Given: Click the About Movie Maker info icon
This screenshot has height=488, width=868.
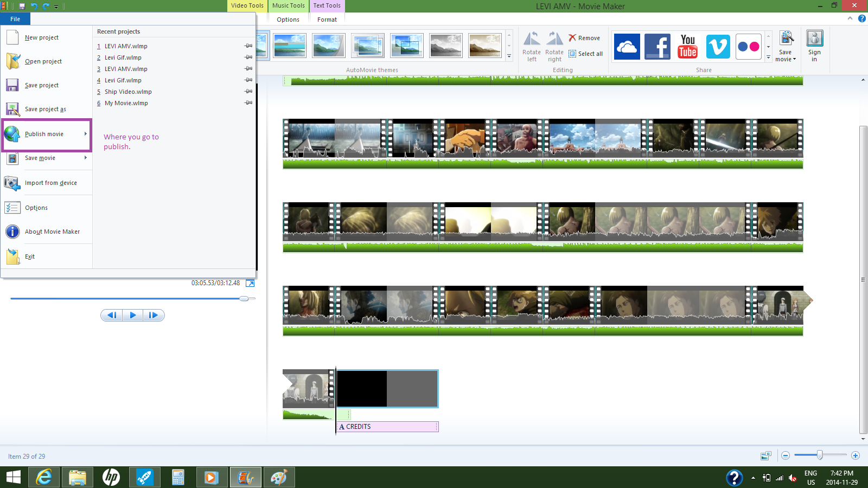Looking at the screenshot, I should [x=12, y=232].
